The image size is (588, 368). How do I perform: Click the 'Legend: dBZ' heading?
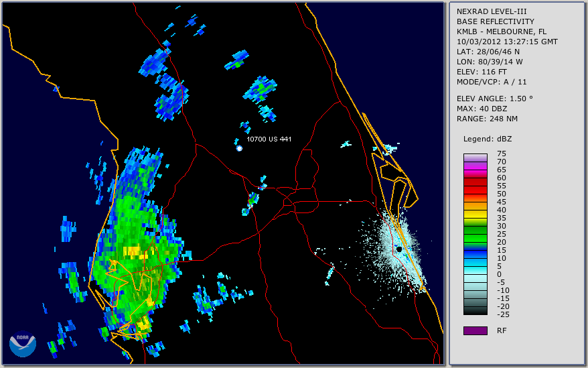tap(488, 139)
